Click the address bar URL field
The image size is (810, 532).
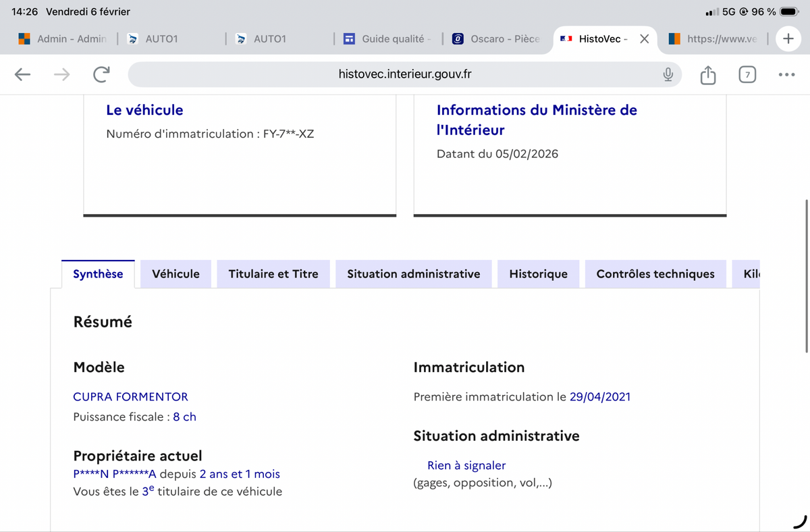coord(404,74)
